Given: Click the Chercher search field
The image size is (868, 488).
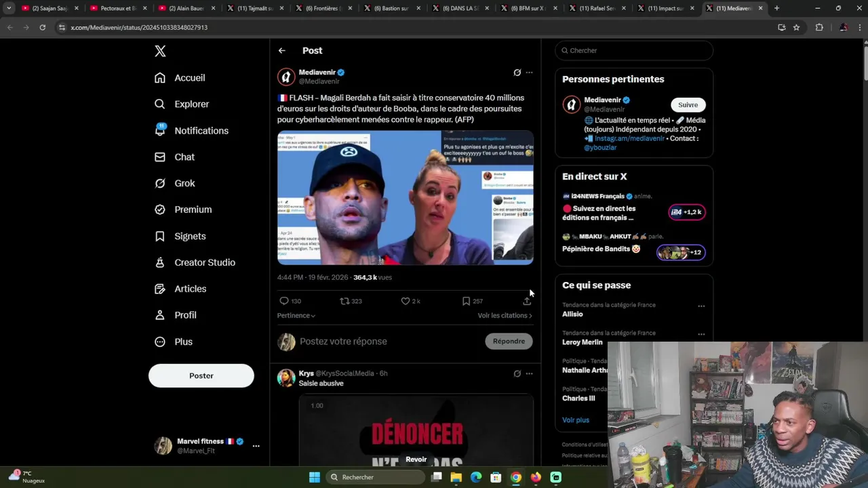Looking at the screenshot, I should [634, 51].
